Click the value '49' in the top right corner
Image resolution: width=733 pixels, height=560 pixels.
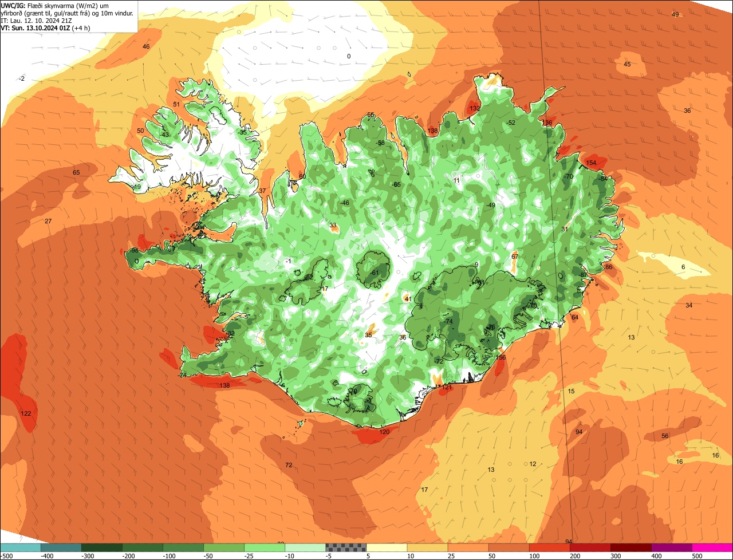(x=675, y=14)
